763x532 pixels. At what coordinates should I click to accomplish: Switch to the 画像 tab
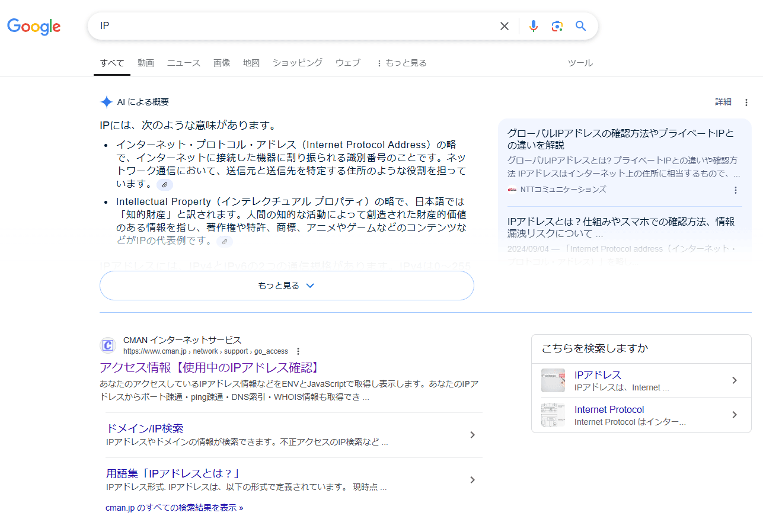pos(222,63)
